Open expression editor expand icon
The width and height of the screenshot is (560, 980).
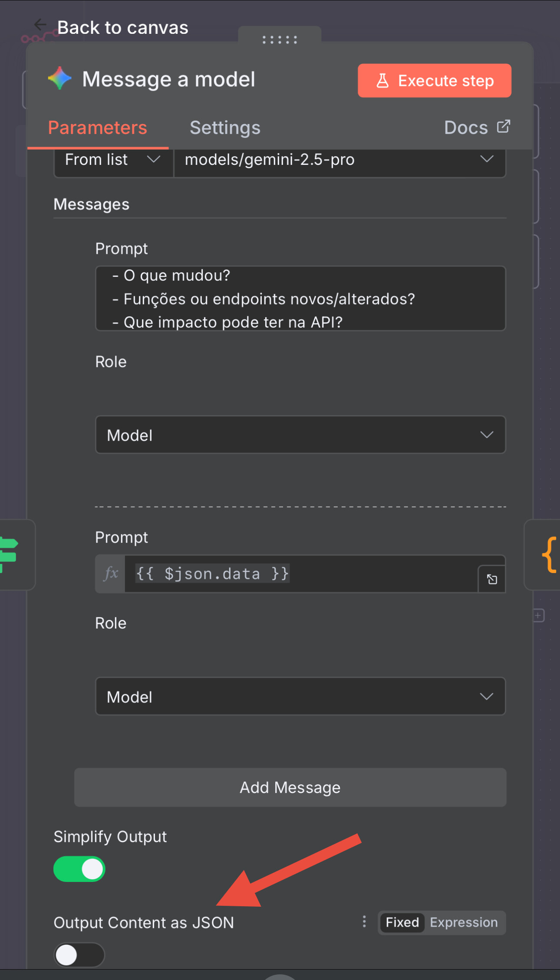[492, 579]
